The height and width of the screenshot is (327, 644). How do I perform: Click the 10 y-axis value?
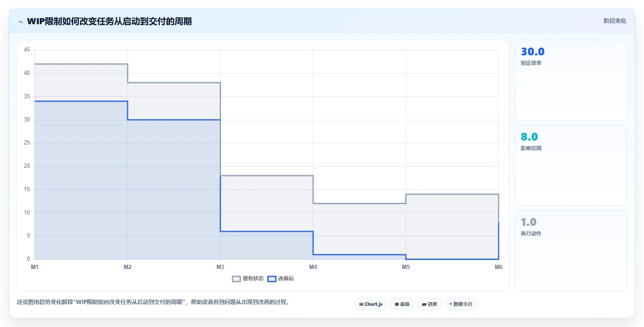pyautogui.click(x=27, y=212)
